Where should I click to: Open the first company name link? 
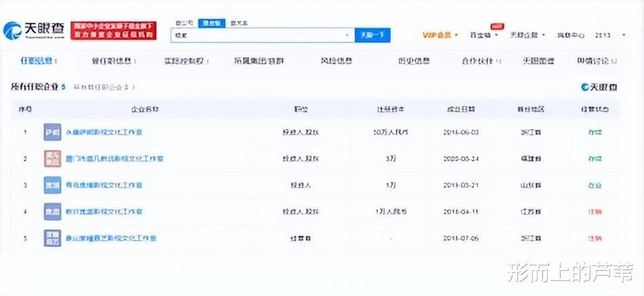[104, 132]
